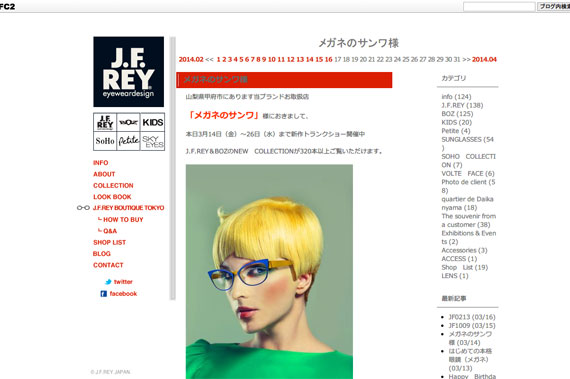This screenshot has width=570, height=379.
Task: Open recent post JF1009 (03/15)
Action: click(x=472, y=326)
